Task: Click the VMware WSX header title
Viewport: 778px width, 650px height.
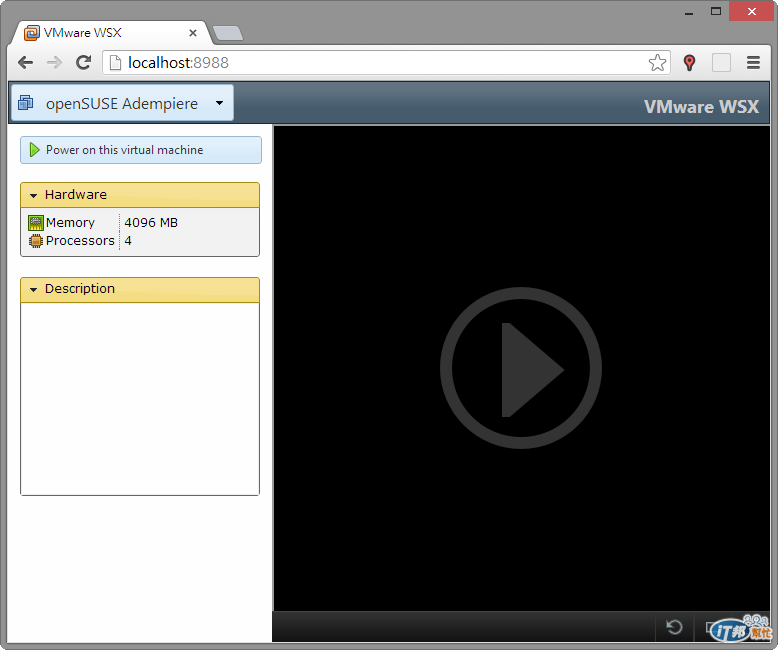Action: click(x=701, y=107)
